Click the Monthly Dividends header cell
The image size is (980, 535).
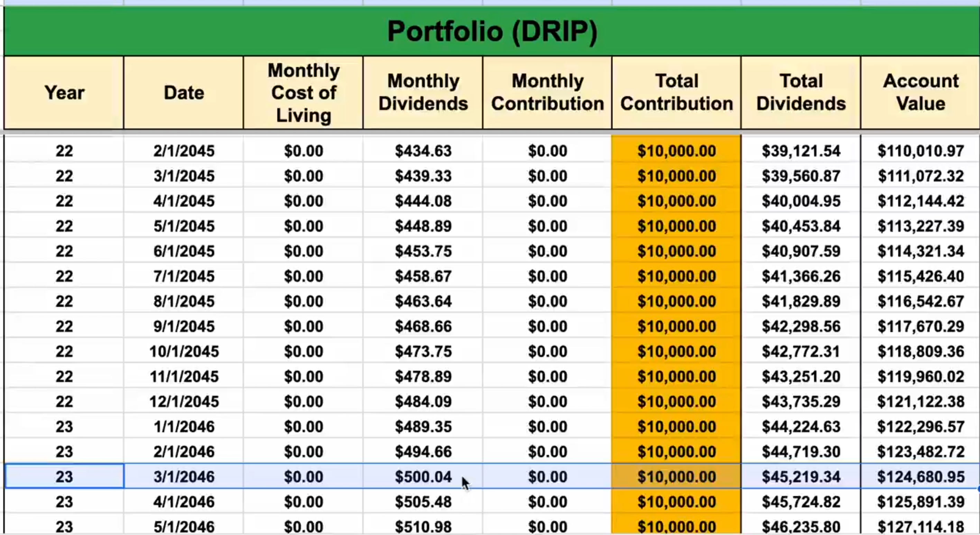(x=423, y=93)
